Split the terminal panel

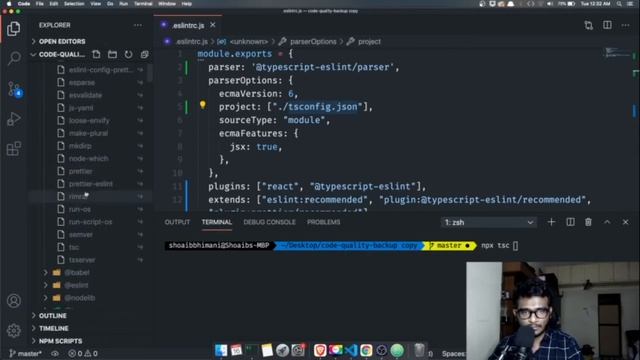(x=570, y=222)
